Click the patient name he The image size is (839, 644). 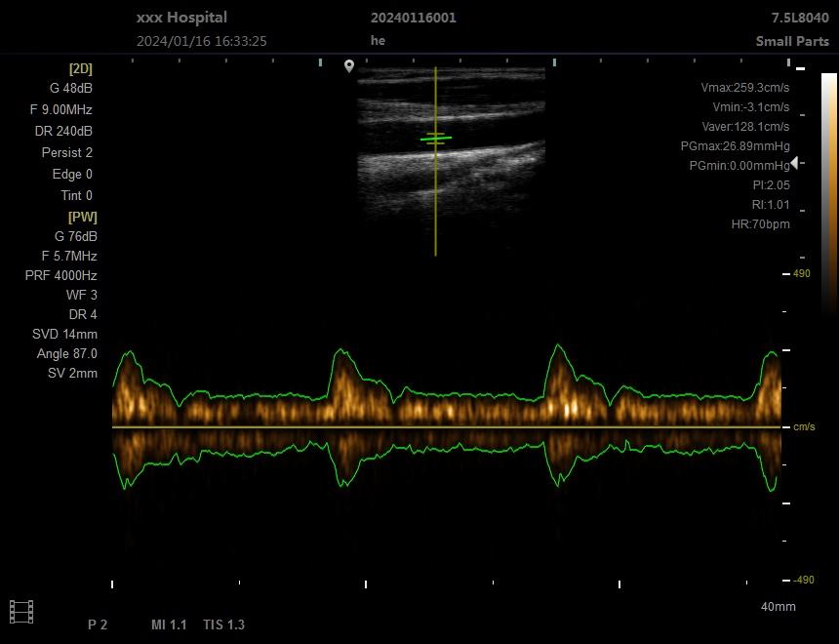tap(378, 41)
